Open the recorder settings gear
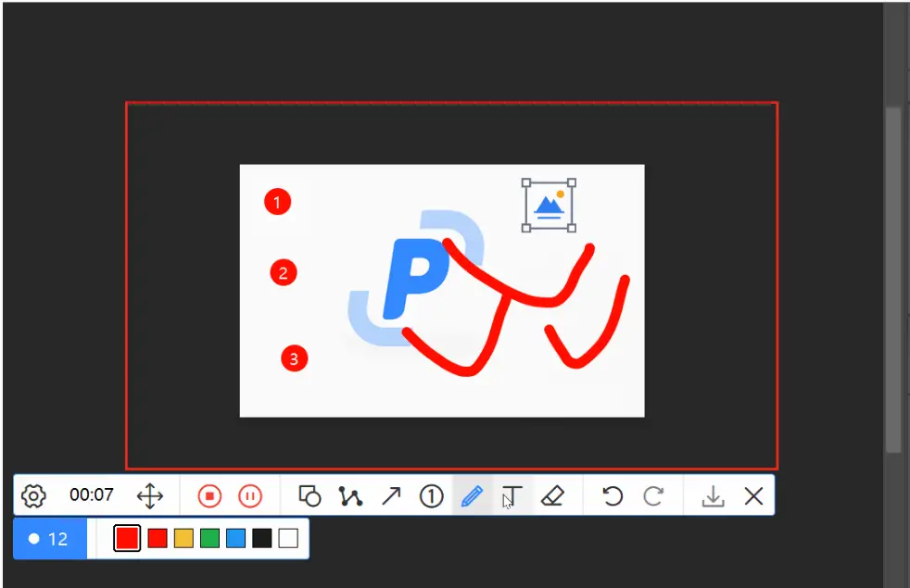The width and height of the screenshot is (910, 588). pos(33,495)
